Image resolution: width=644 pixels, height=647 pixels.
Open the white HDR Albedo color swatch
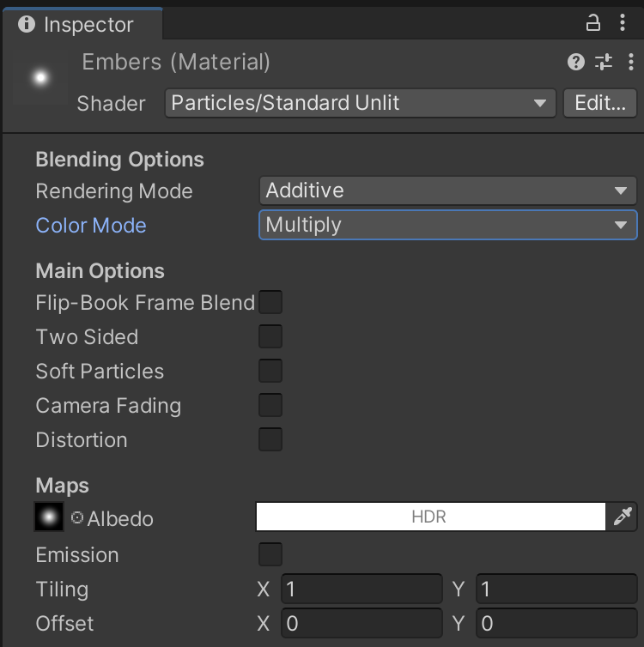(430, 517)
